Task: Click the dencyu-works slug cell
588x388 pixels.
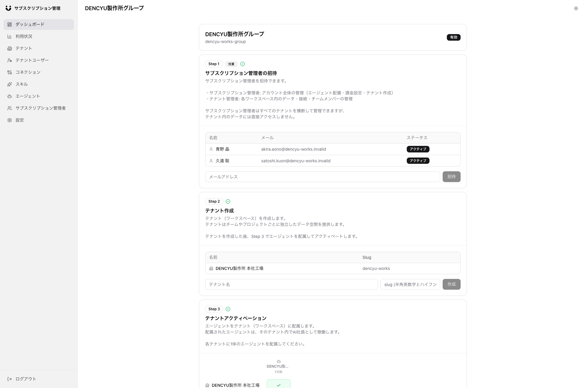Action: [x=376, y=268]
